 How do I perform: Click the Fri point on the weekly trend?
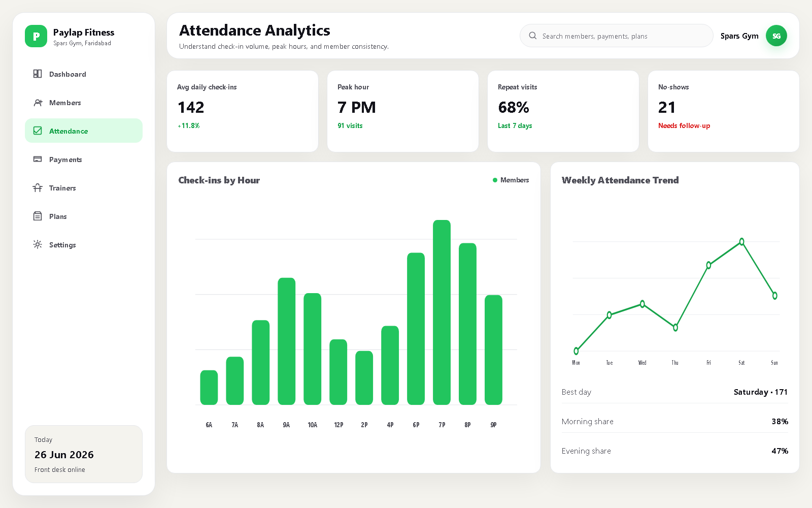pyautogui.click(x=708, y=265)
